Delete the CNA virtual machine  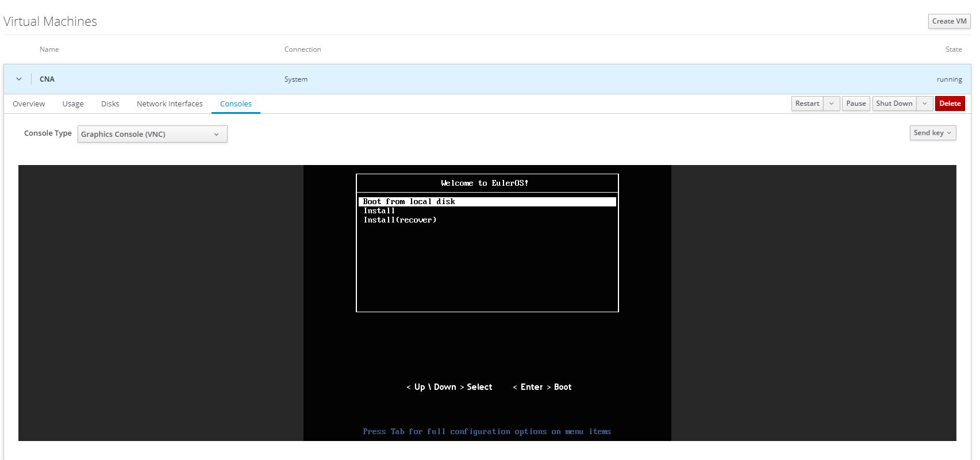point(950,103)
